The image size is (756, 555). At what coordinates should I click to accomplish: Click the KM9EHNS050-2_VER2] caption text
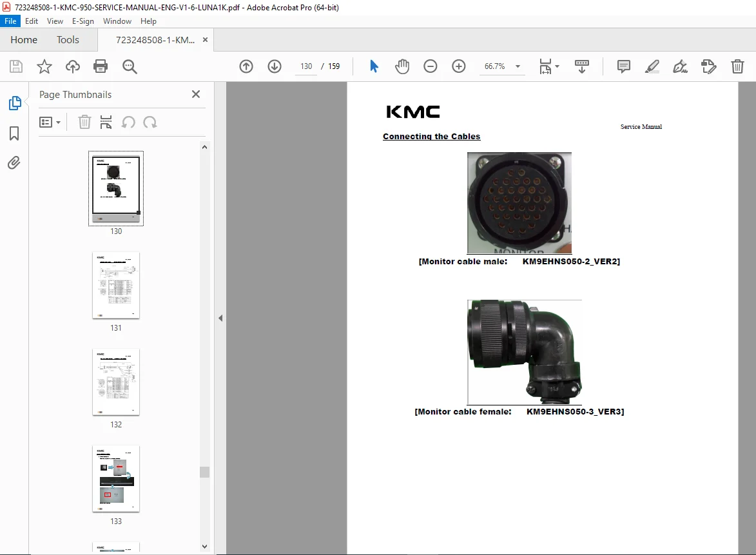(571, 261)
